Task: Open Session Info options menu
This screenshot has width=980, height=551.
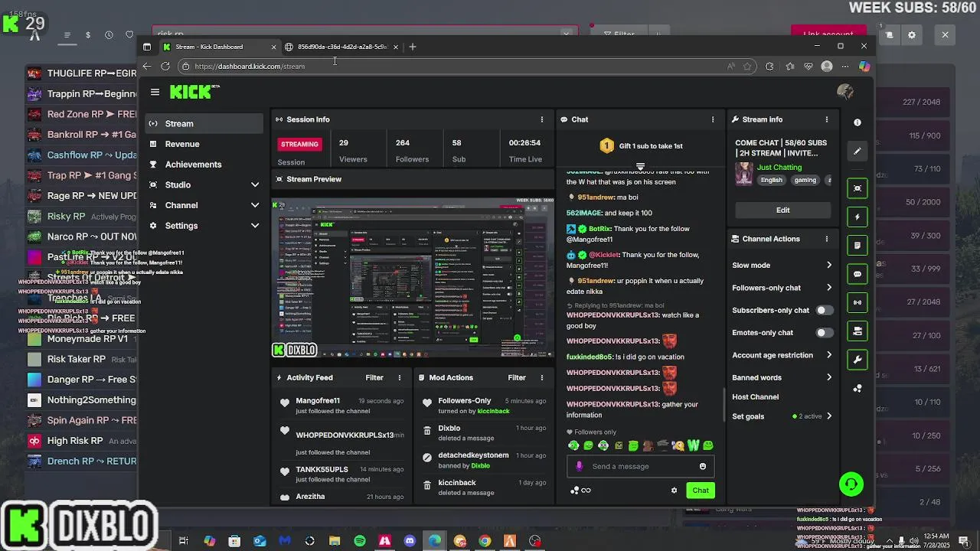Action: [x=541, y=119]
